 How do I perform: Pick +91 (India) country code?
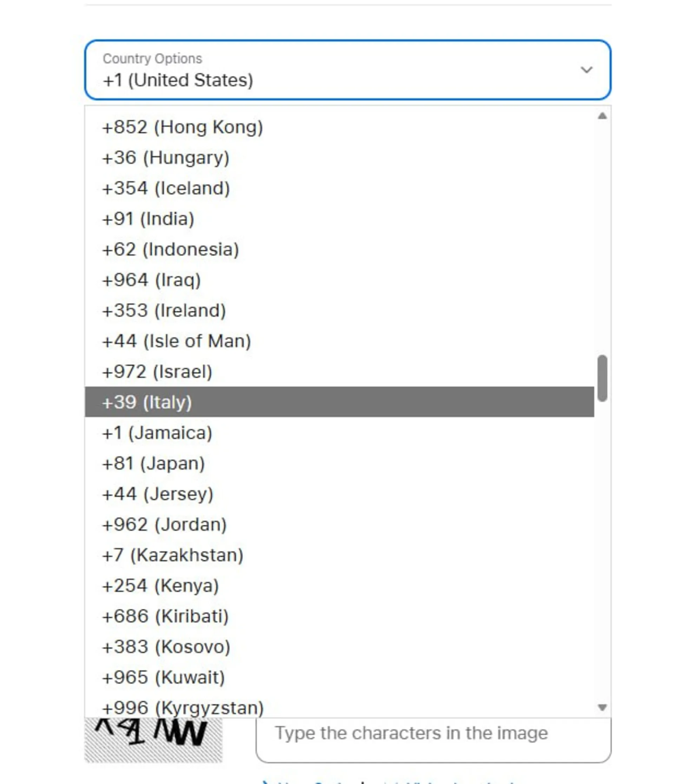coord(148,219)
